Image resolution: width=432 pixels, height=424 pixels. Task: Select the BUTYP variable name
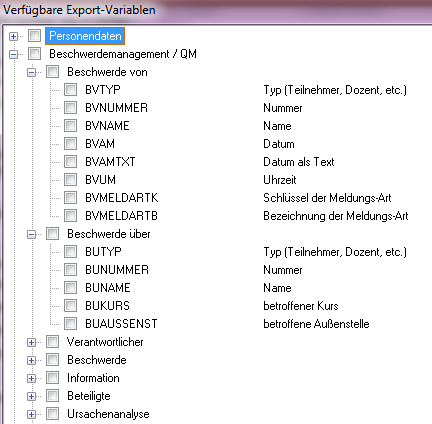click(x=103, y=252)
